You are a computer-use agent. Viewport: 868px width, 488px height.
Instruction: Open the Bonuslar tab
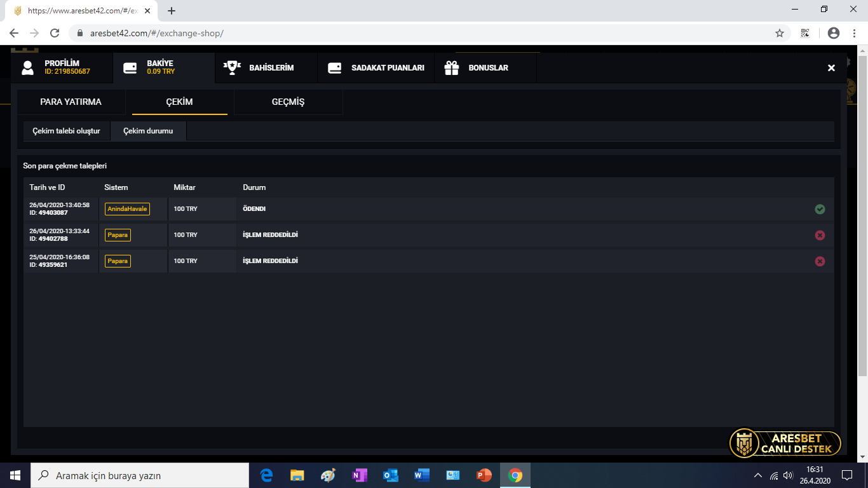pyautogui.click(x=485, y=67)
